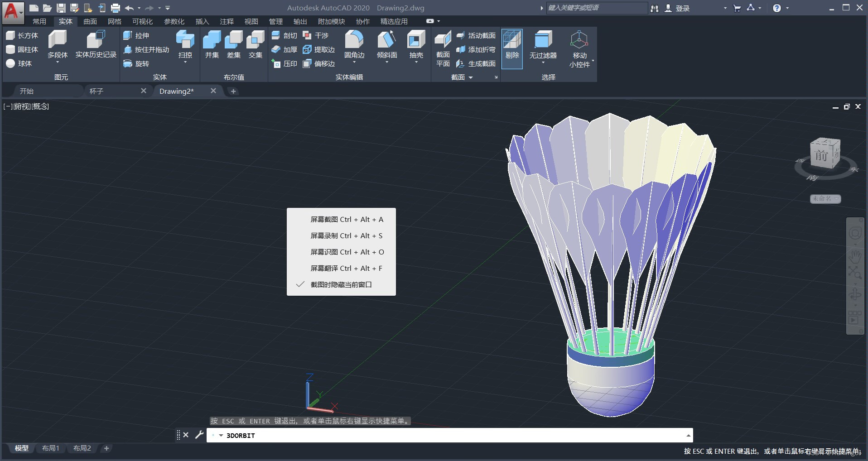Expand command line history arrow
This screenshot has width=868, height=461.
click(x=688, y=436)
